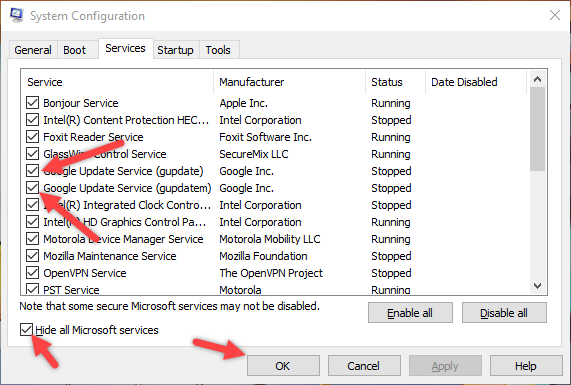Click the System Configuration title bar icon
571x385 pixels.
(x=16, y=15)
